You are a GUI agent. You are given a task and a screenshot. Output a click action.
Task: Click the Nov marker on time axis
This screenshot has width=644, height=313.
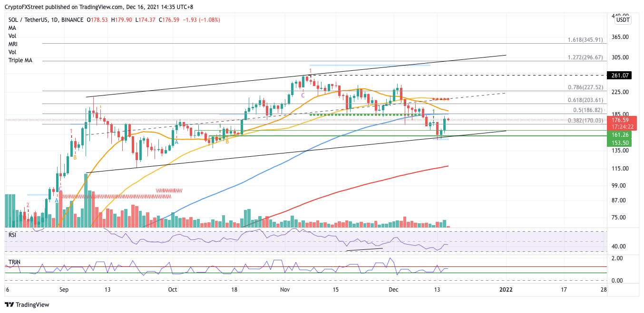(285, 289)
